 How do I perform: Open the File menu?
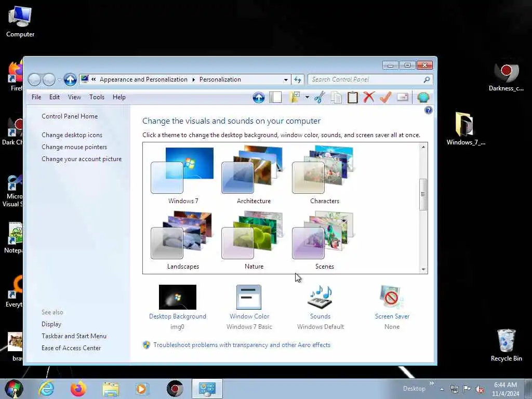pyautogui.click(x=36, y=97)
